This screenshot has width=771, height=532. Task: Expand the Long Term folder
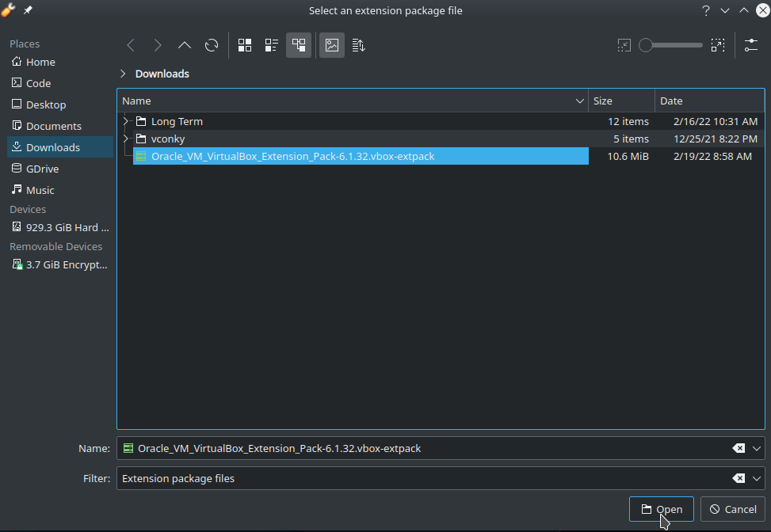click(126, 121)
